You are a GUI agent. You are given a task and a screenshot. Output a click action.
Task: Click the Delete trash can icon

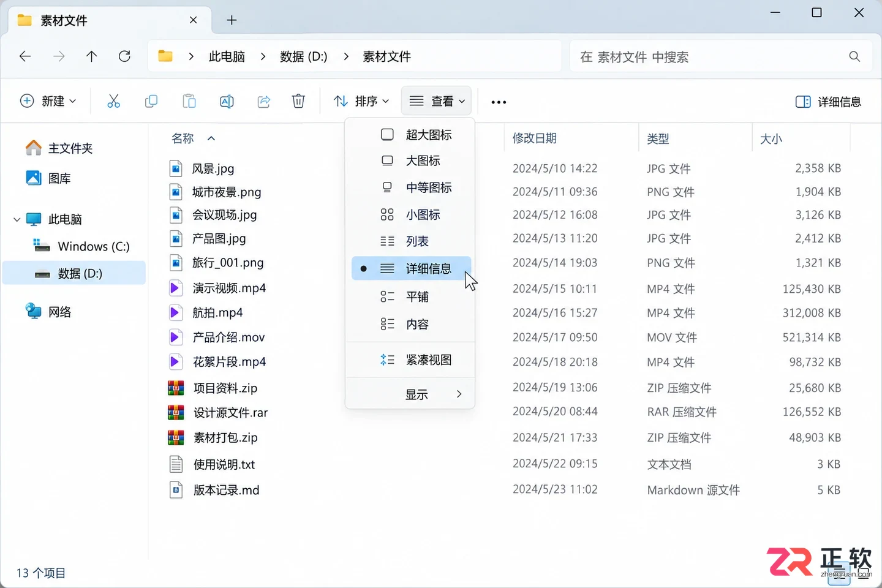(298, 101)
